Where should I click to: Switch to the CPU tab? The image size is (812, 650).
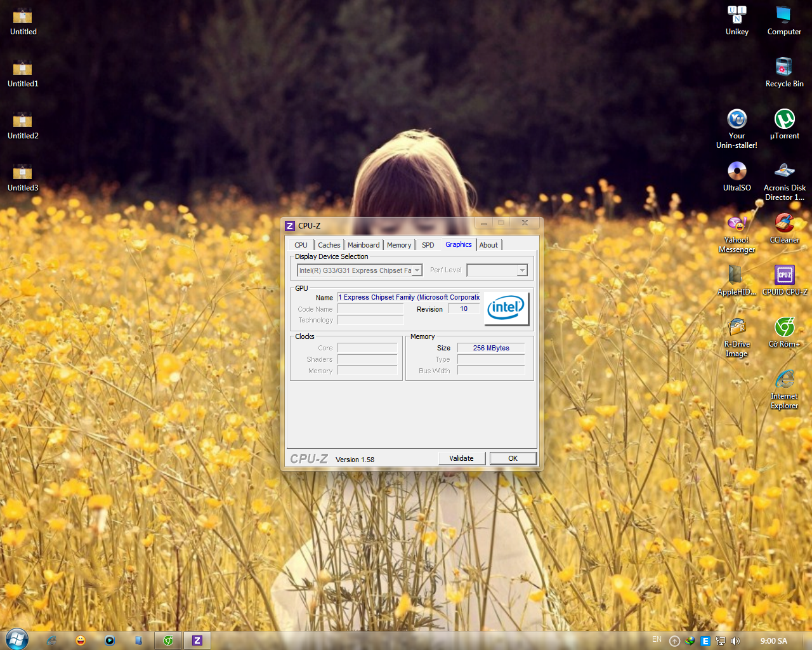point(301,245)
